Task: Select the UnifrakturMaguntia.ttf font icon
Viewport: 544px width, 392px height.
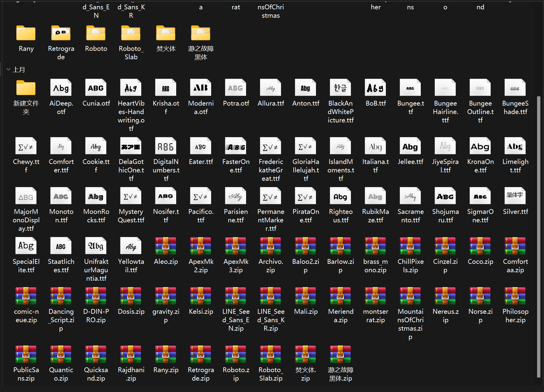Action: point(96,246)
